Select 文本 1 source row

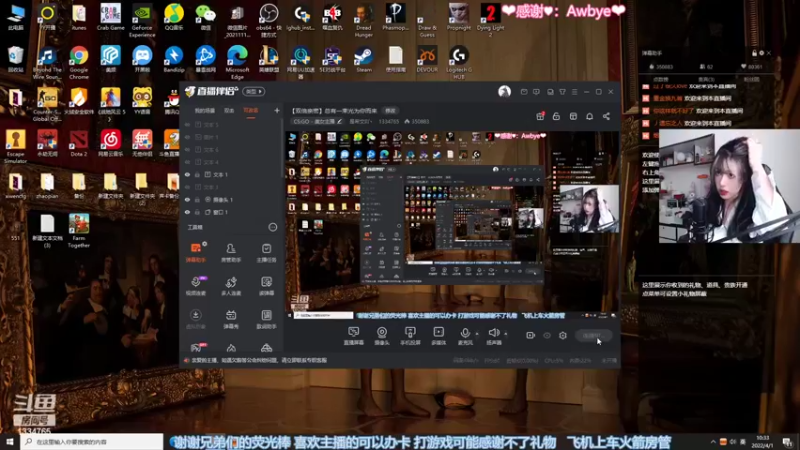click(x=232, y=174)
